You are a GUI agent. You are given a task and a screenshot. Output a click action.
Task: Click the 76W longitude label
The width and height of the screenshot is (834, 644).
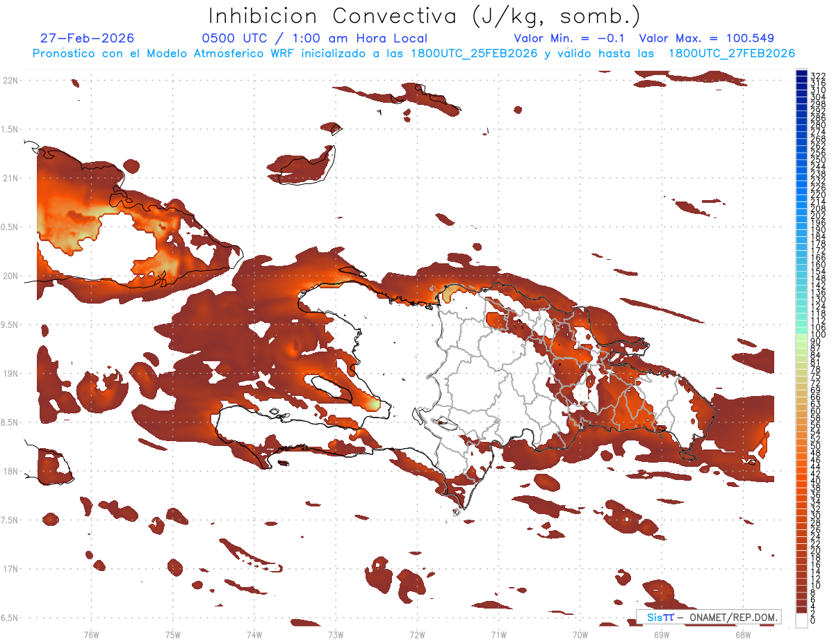91,634
